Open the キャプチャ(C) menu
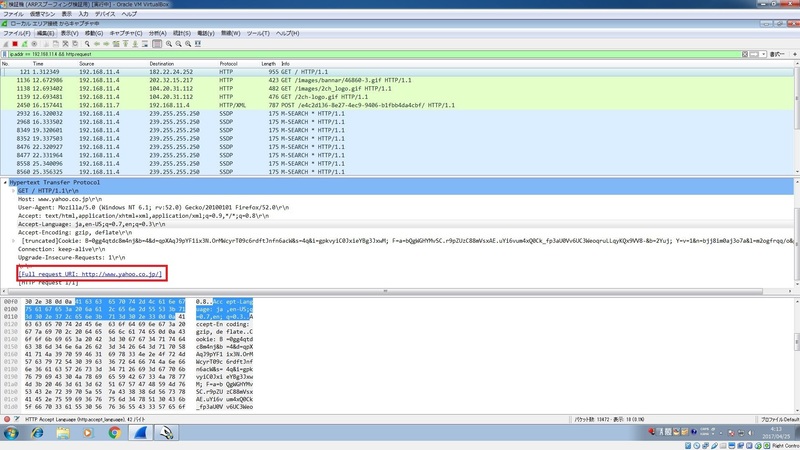Image resolution: width=800 pixels, height=450 pixels. [126, 33]
